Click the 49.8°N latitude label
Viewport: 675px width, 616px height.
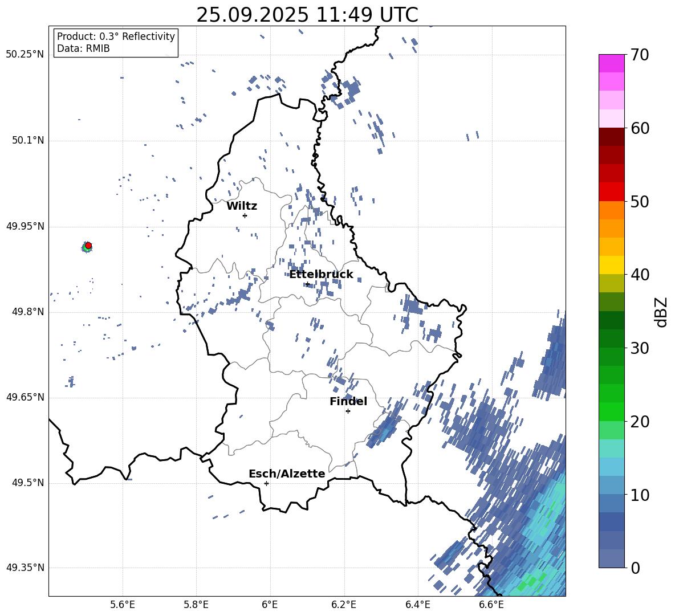click(28, 312)
